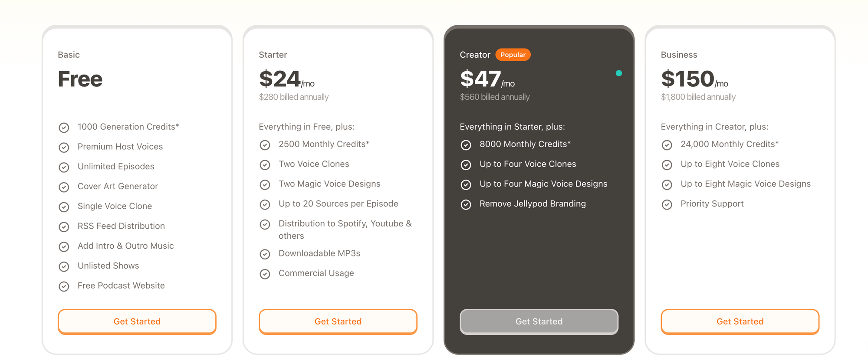The height and width of the screenshot is (361, 868).
Task: Click the $1,800 billed annually text
Action: pyautogui.click(x=698, y=97)
